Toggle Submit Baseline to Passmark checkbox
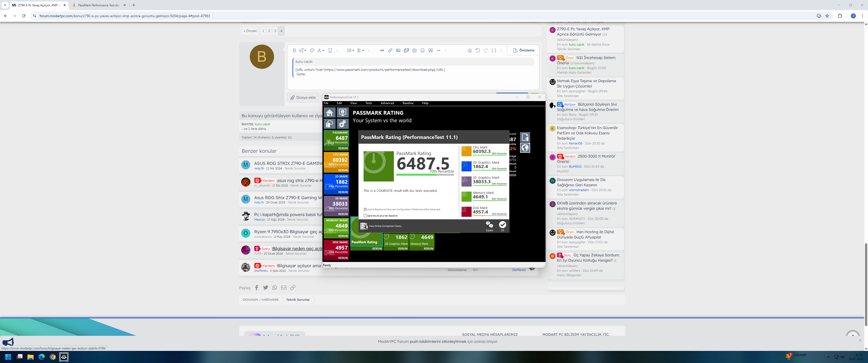Screen dimensions: 868x363 [365, 209]
